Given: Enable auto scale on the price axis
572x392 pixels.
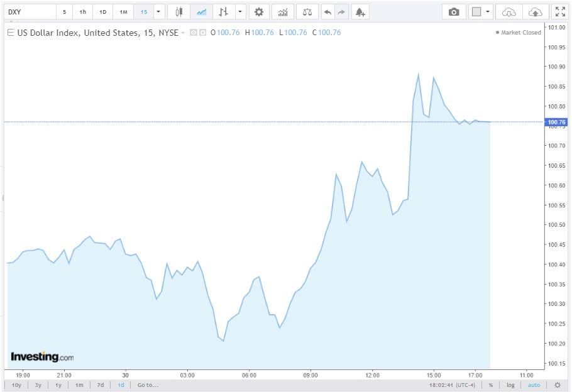Looking at the screenshot, I should 534,384.
